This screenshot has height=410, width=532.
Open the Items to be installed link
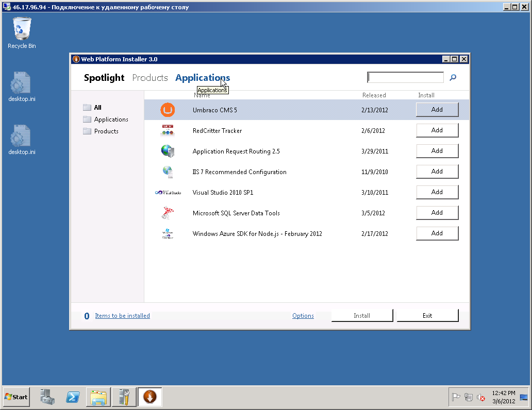(123, 316)
